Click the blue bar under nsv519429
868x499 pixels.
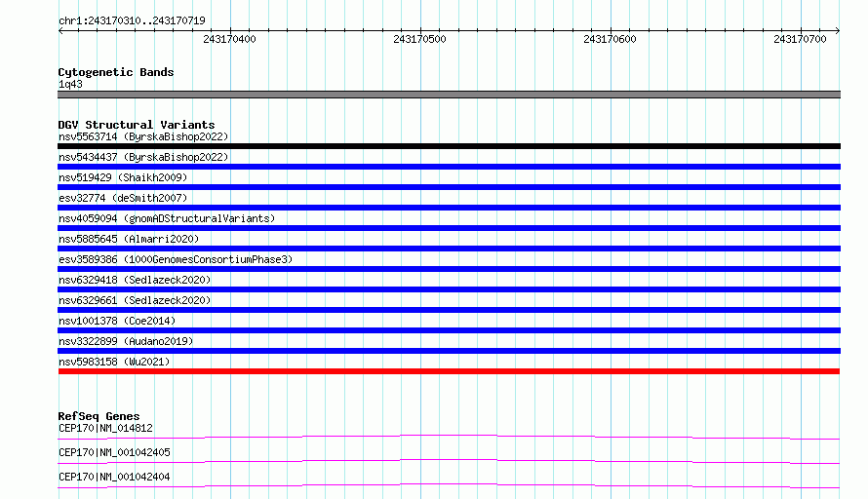point(449,187)
